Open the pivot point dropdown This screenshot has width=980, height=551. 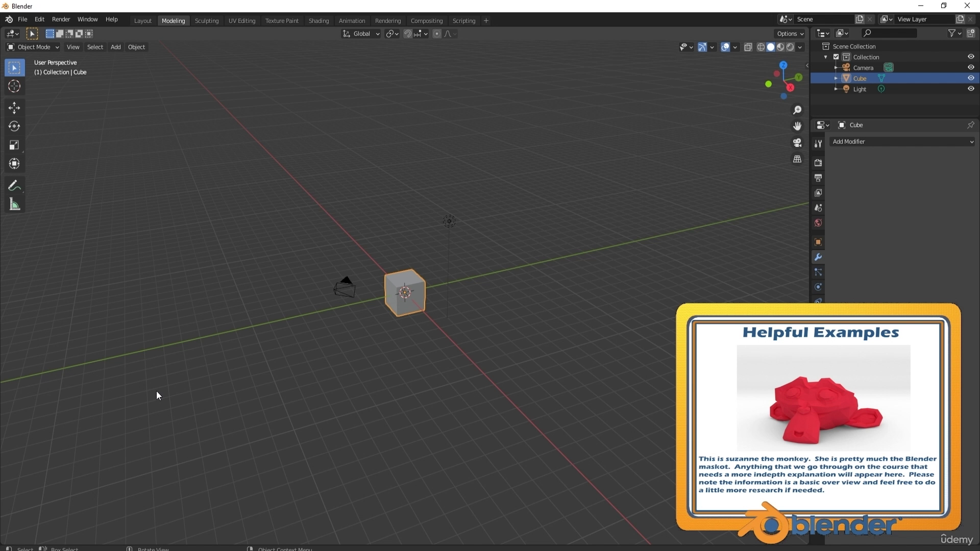(x=393, y=34)
